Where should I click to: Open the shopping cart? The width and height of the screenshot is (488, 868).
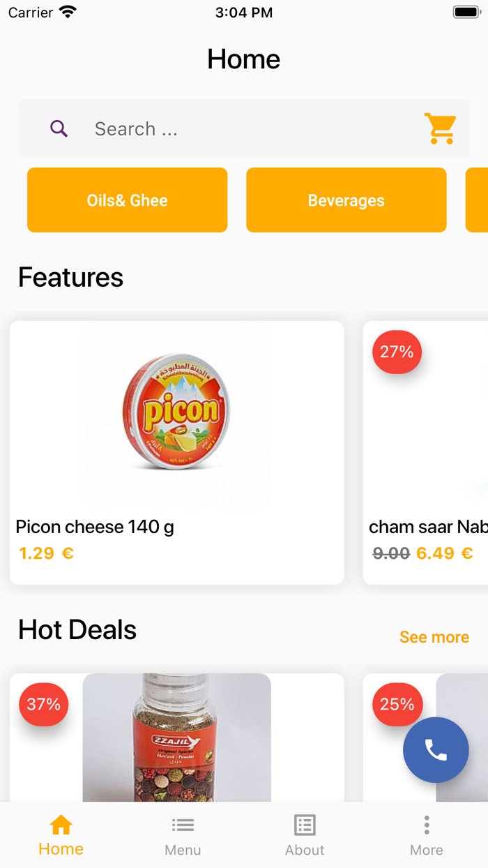[x=441, y=129]
